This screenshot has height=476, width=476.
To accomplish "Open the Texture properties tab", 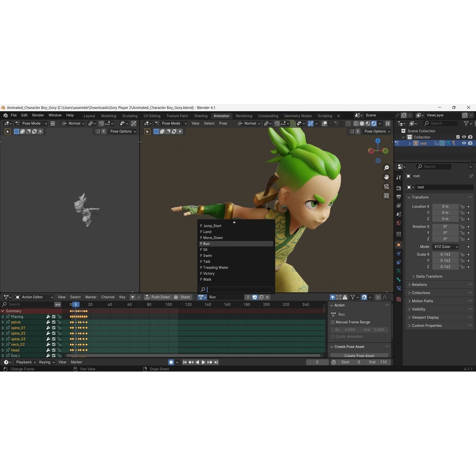I will (x=398, y=299).
